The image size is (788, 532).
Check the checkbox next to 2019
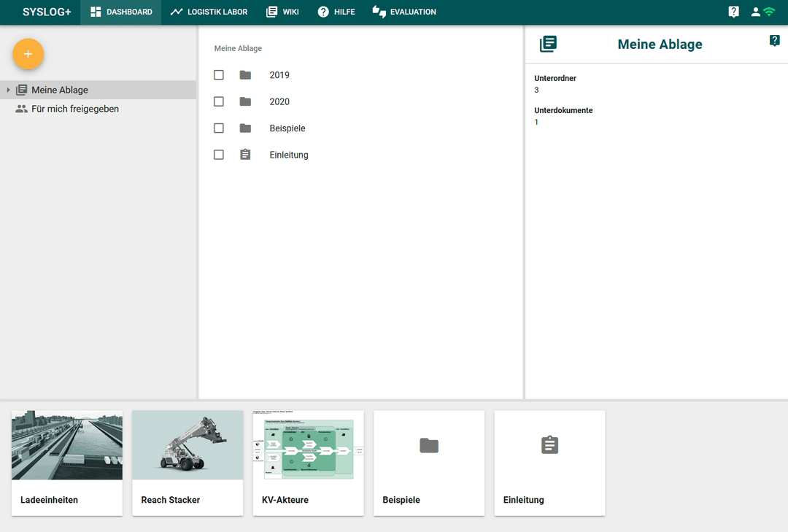[x=218, y=74]
